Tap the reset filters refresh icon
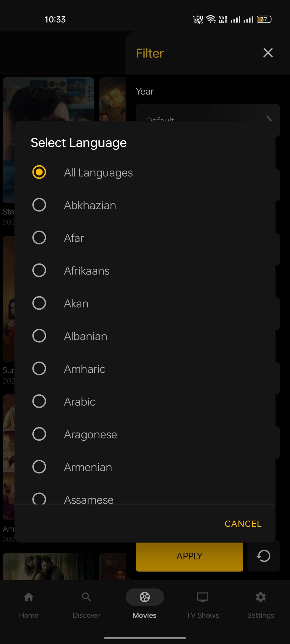 (x=263, y=556)
